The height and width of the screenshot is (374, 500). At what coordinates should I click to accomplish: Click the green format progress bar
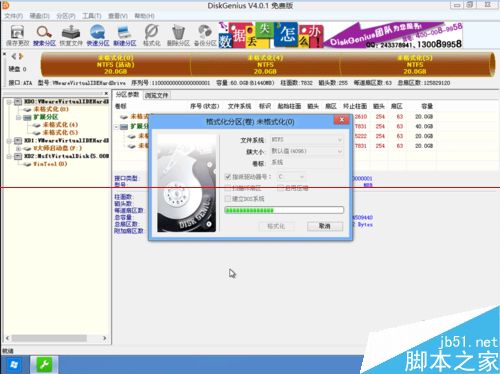284,210
